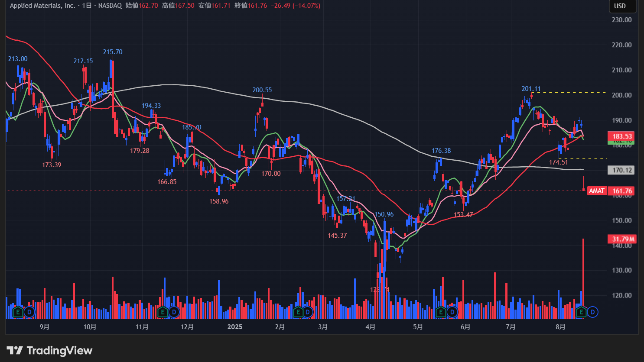Image resolution: width=644 pixels, height=362 pixels.
Task: Click the 150.00 price axis label
Action: tap(621, 220)
